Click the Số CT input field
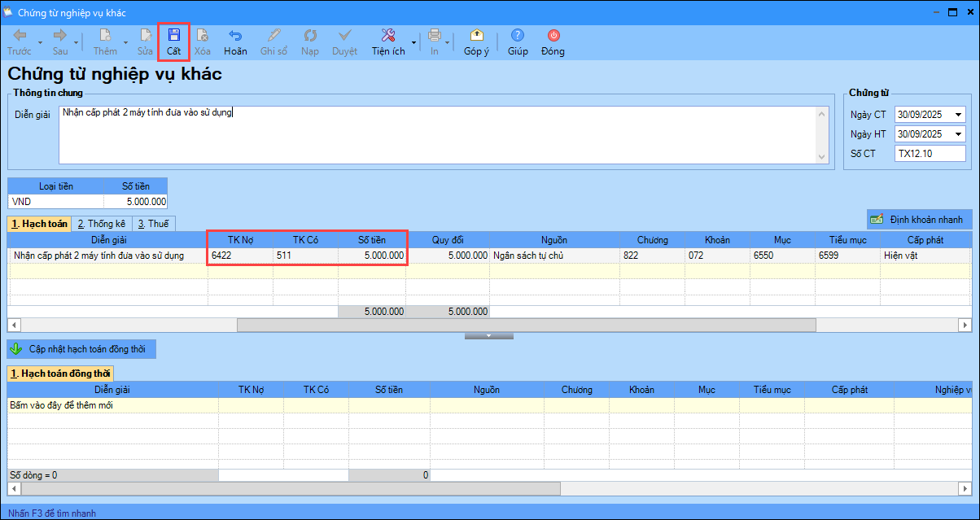 pos(929,154)
